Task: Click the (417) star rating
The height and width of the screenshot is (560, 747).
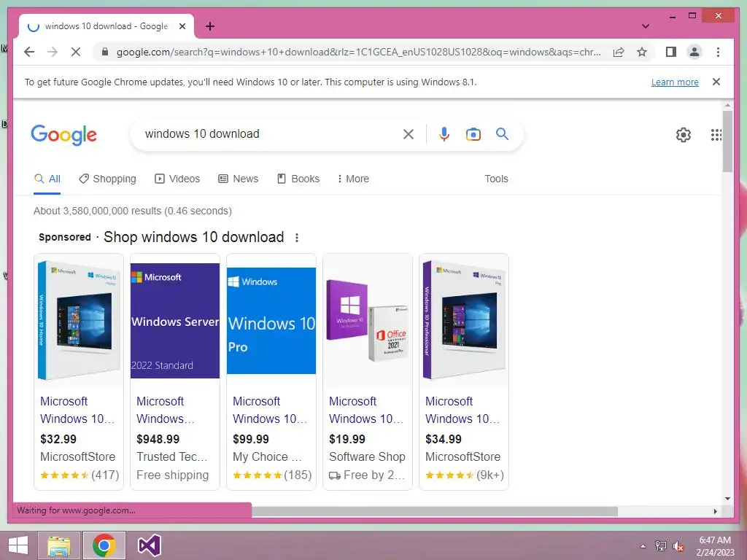Action: (80, 475)
